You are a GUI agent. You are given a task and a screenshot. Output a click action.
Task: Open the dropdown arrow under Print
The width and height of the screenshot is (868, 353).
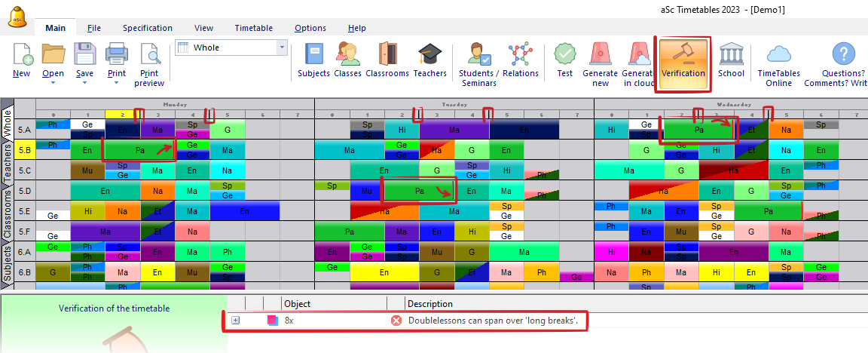117,83
